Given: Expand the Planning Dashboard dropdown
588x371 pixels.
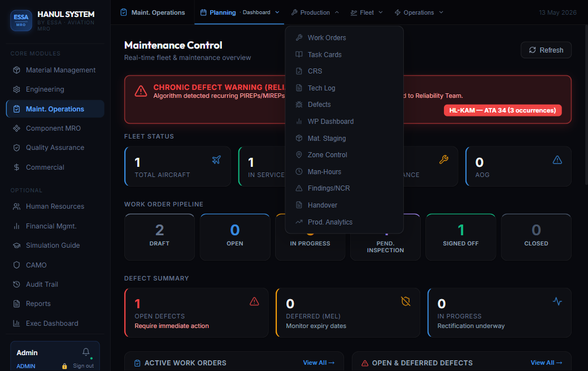Looking at the screenshot, I should (x=239, y=12).
